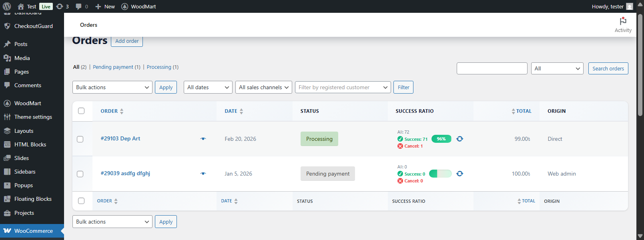Toggle the select-all checkbox in table header

[81, 111]
